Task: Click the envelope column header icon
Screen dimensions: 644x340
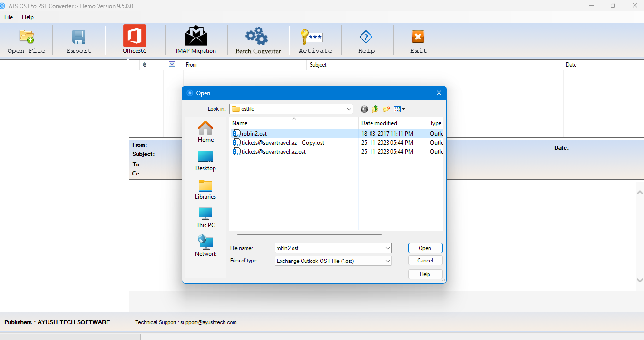Action: pos(172,64)
